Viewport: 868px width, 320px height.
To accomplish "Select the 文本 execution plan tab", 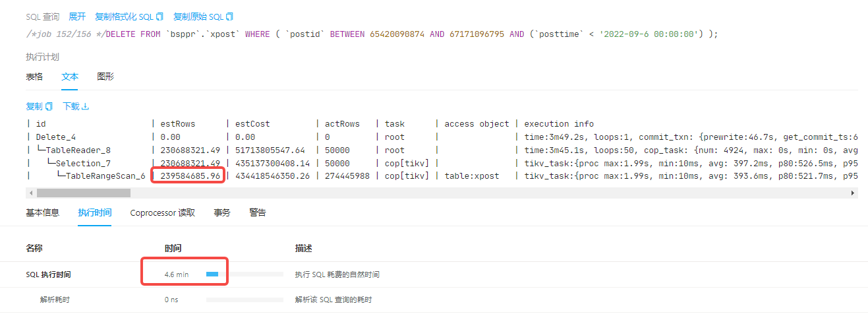I will (x=70, y=77).
